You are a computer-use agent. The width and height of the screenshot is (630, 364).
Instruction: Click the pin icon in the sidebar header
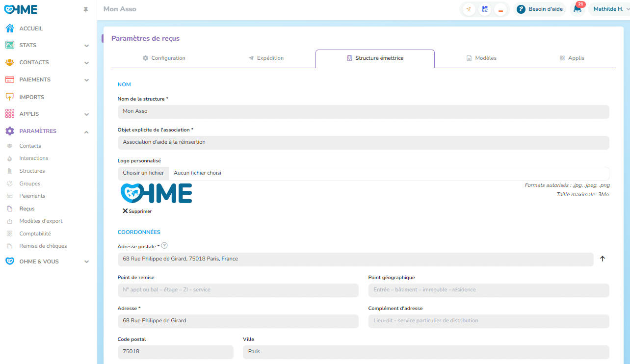click(x=86, y=10)
